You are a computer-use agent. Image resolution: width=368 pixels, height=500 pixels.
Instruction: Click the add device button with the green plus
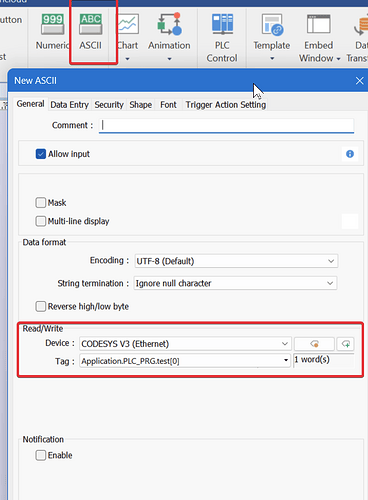[346, 344]
